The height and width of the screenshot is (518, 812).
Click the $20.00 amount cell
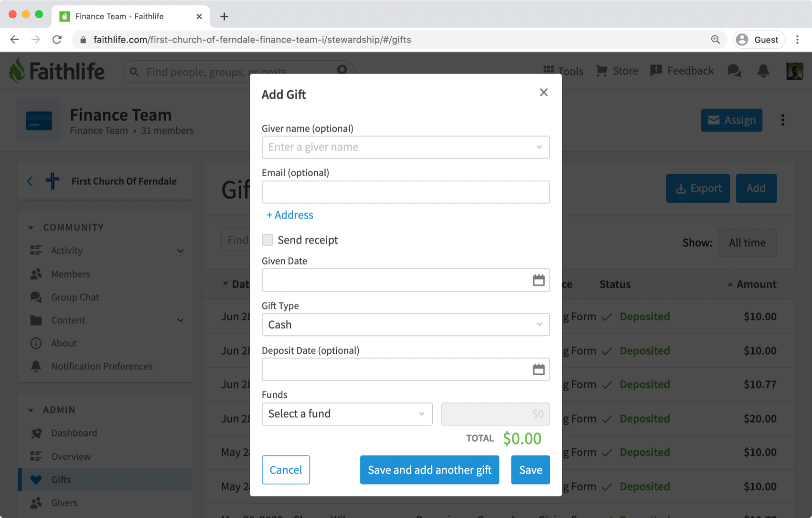pyautogui.click(x=759, y=418)
